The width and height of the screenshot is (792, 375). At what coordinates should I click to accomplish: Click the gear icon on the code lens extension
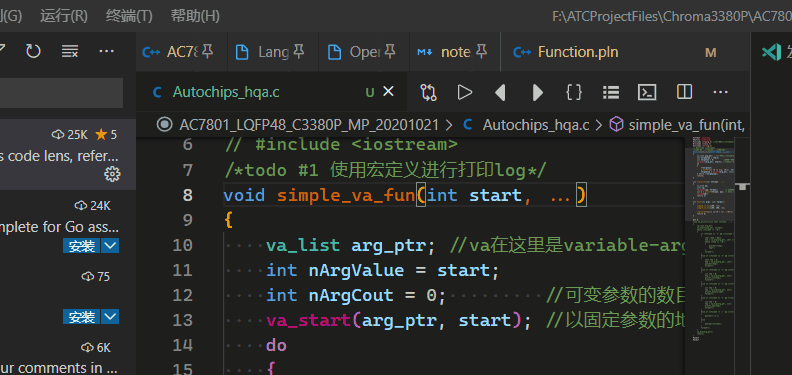(112, 174)
